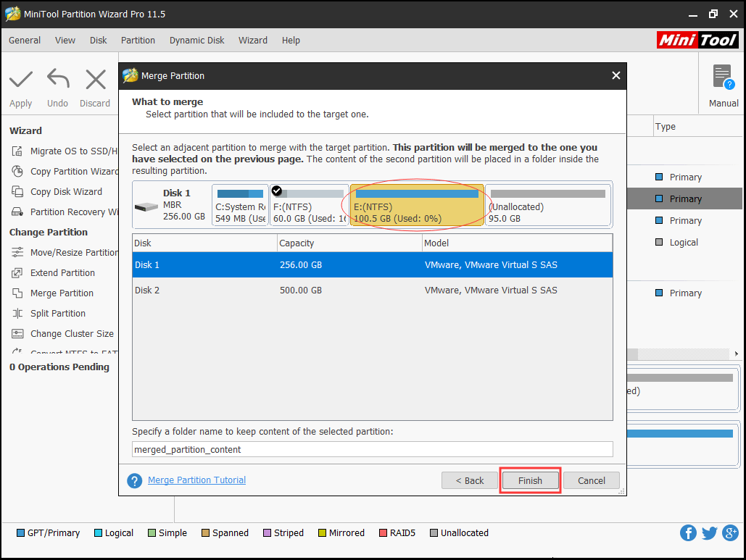Click Migrate OS to SSD wizard icon
The image size is (746, 560).
pyautogui.click(x=17, y=151)
